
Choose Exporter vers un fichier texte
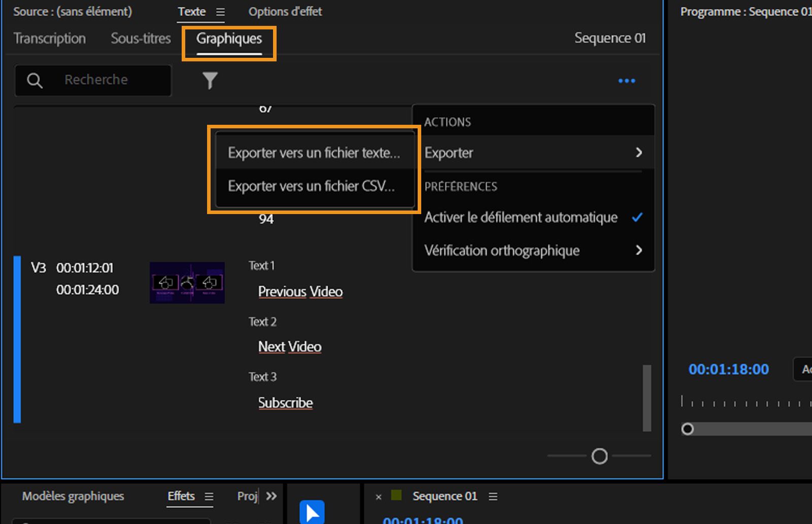click(x=315, y=153)
